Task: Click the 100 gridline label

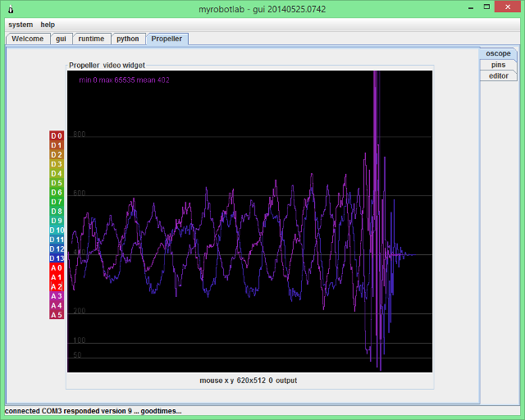Action: 80,340
